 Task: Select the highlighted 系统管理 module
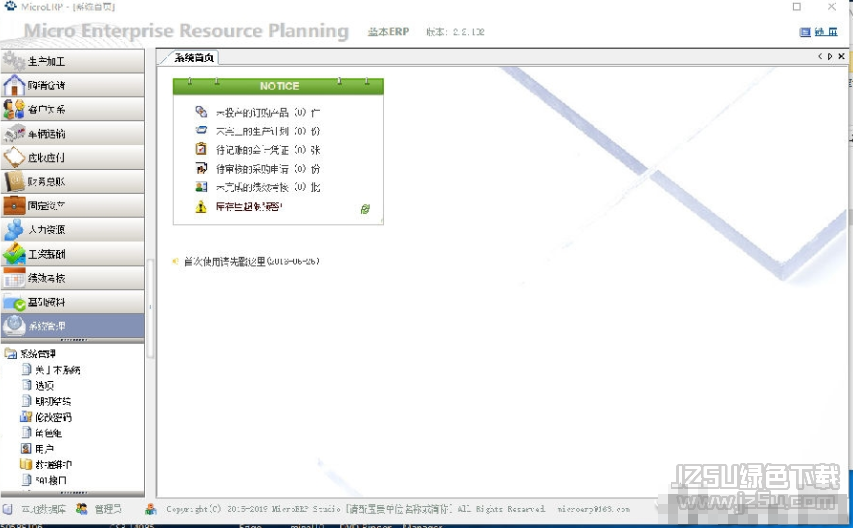coord(72,326)
